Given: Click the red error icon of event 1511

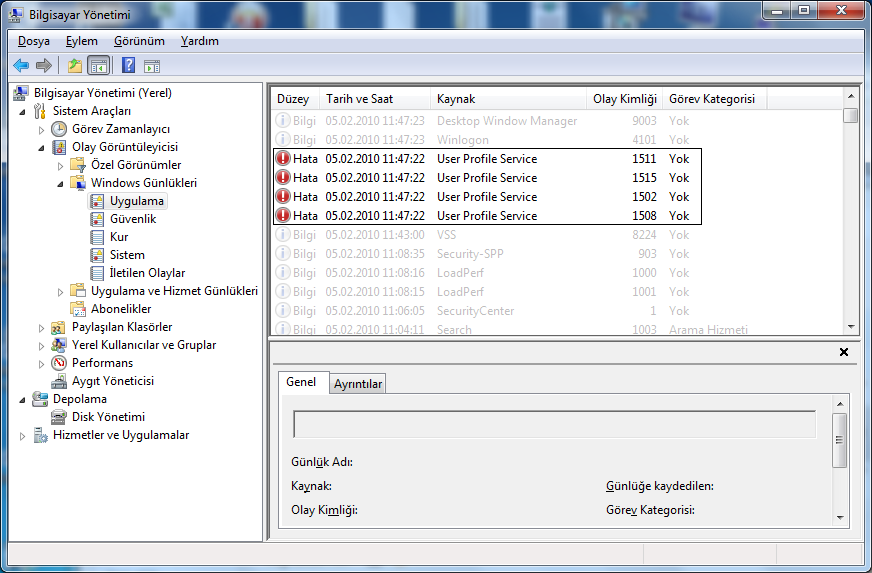Looking at the screenshot, I should pos(283,159).
